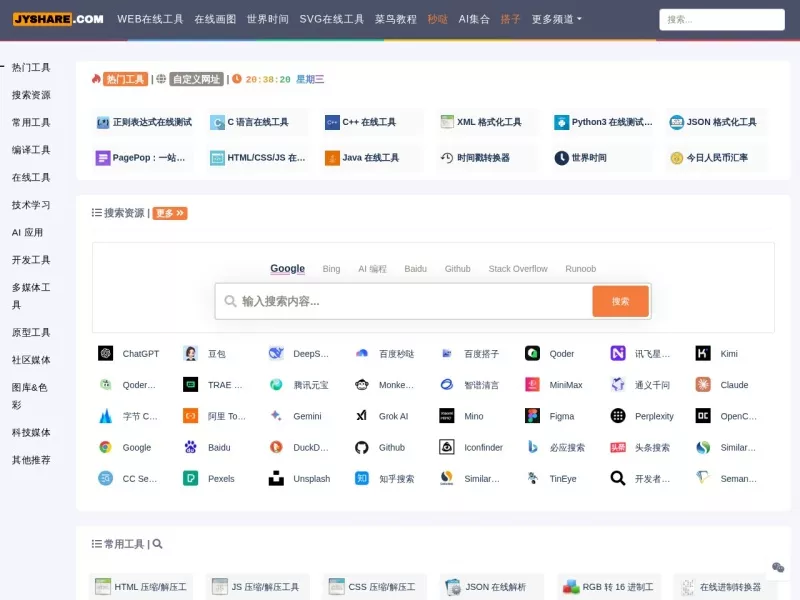Open the Perplexity icon shortcut
The width and height of the screenshot is (800, 600).
pyautogui.click(x=618, y=416)
